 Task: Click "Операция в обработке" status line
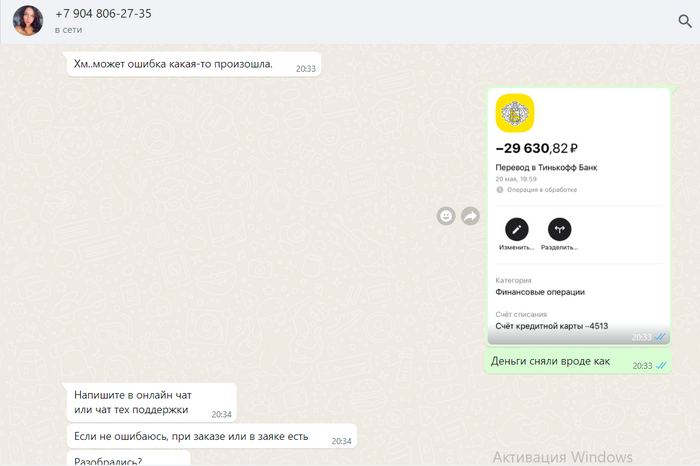[537, 190]
